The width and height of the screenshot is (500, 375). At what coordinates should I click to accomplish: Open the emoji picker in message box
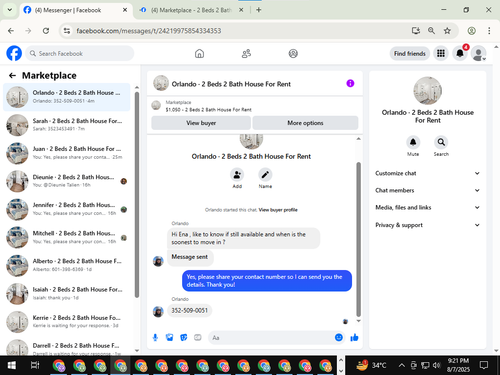click(339, 338)
